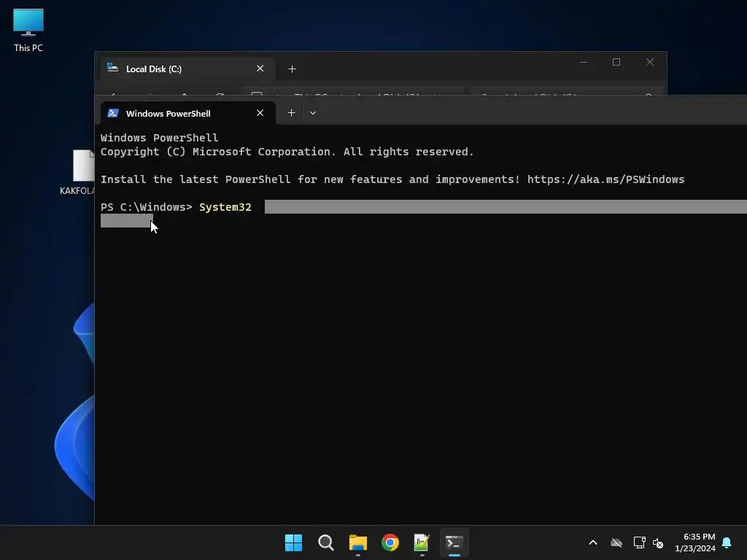
Task: Click the https://aka.ms/PSWindows link text
Action: tap(605, 179)
